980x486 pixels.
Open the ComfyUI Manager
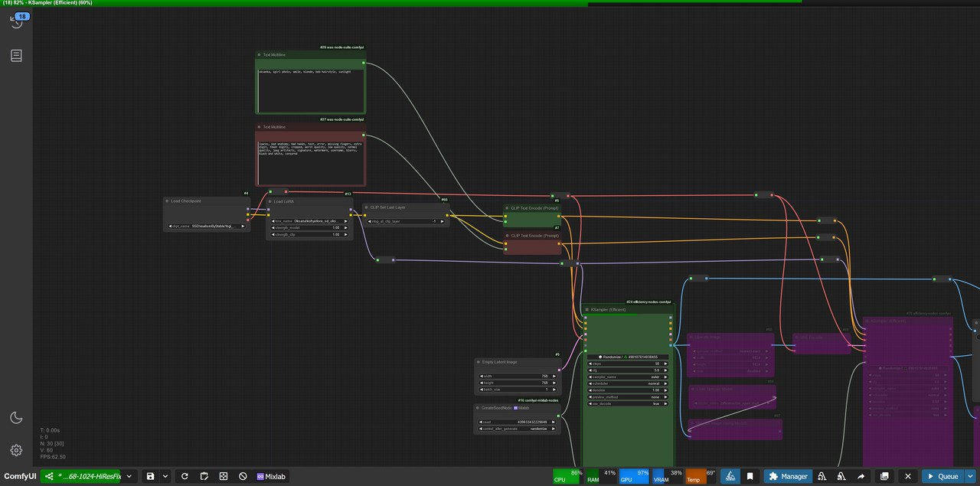click(788, 476)
